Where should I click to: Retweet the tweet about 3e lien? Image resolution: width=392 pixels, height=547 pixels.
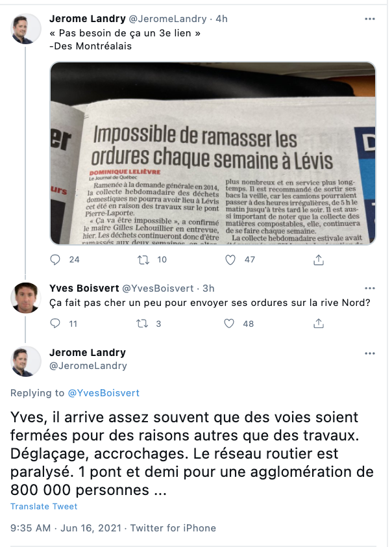tap(143, 260)
